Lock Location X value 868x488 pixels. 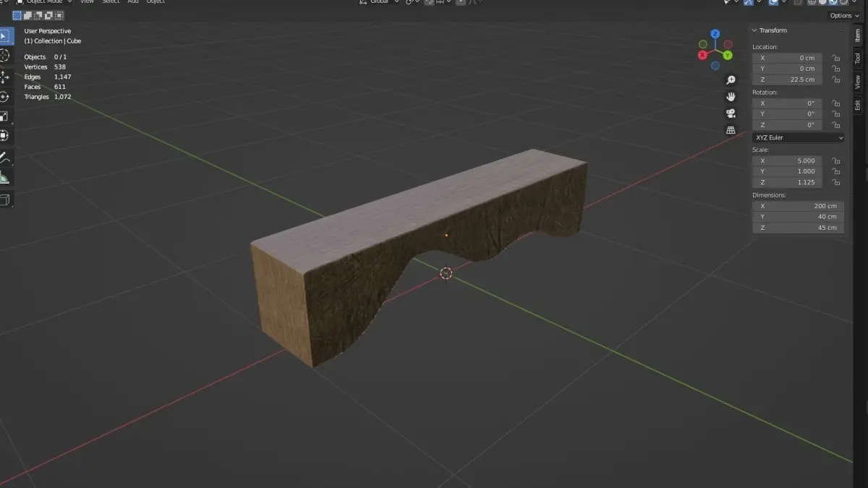tap(835, 58)
